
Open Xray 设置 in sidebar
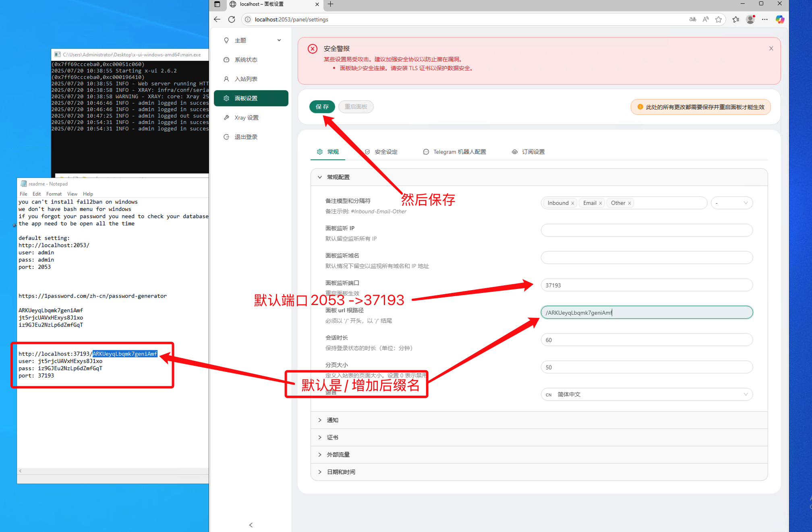pos(246,118)
